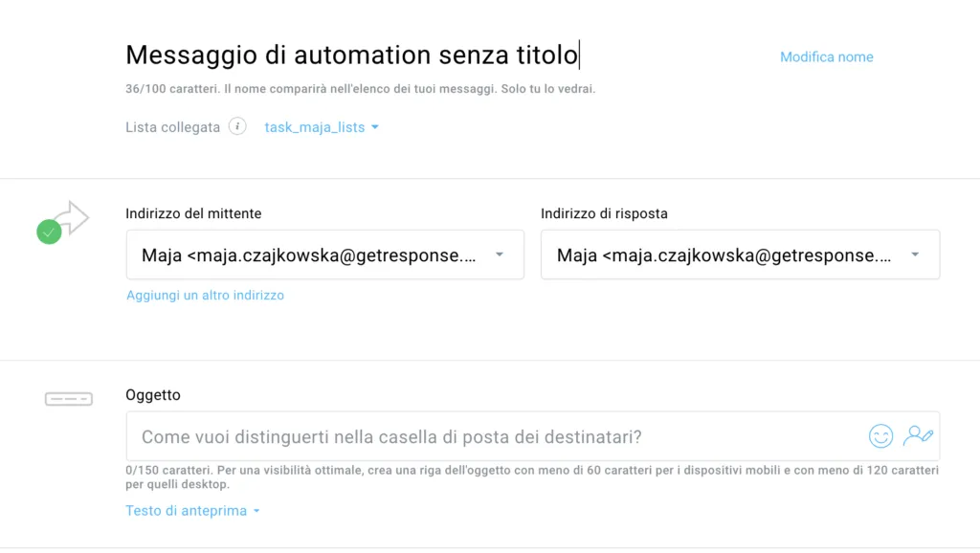Click the Modifica nome link
This screenshot has height=553, width=980.
(826, 56)
